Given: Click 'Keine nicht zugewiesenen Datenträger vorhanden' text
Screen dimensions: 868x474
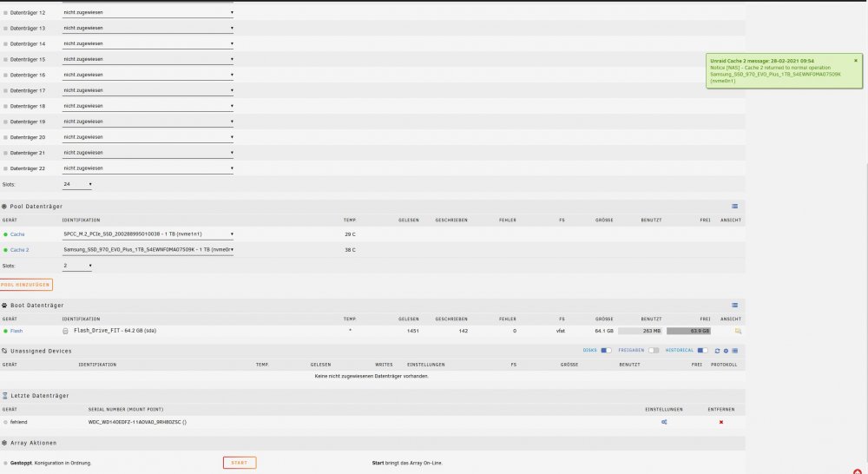Looking at the screenshot, I should tap(372, 376).
